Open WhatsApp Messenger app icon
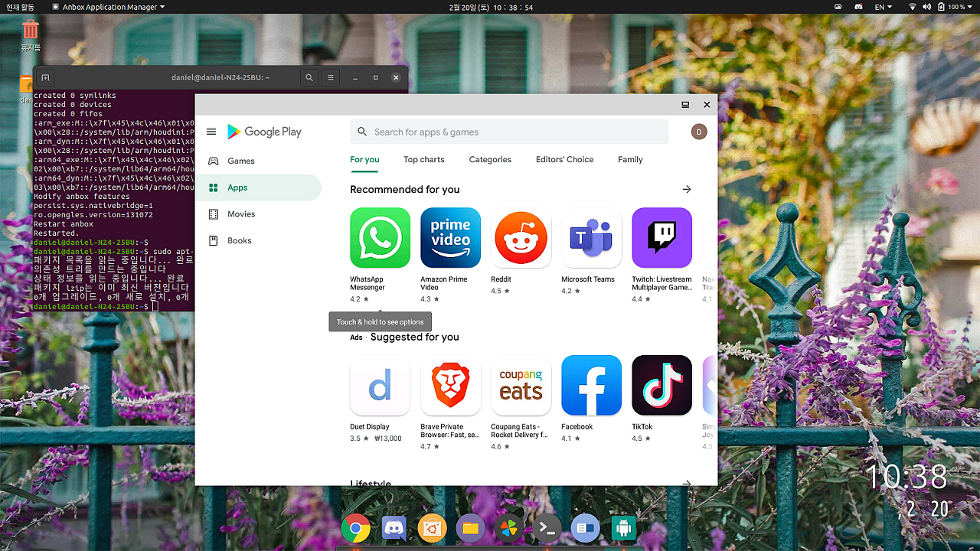The height and width of the screenshot is (551, 980). coord(380,238)
